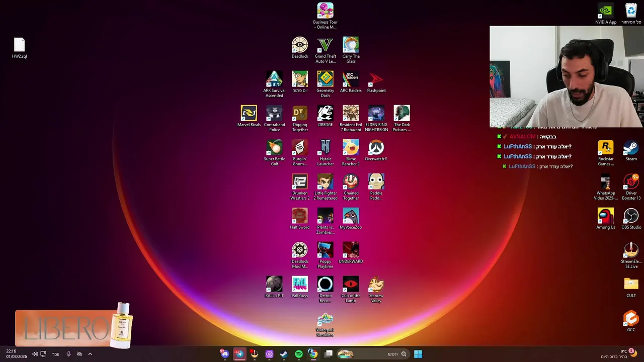Screen dimensions: 644x362
Task: Open Waterpark Simulator shortcut
Action: pos(325,325)
